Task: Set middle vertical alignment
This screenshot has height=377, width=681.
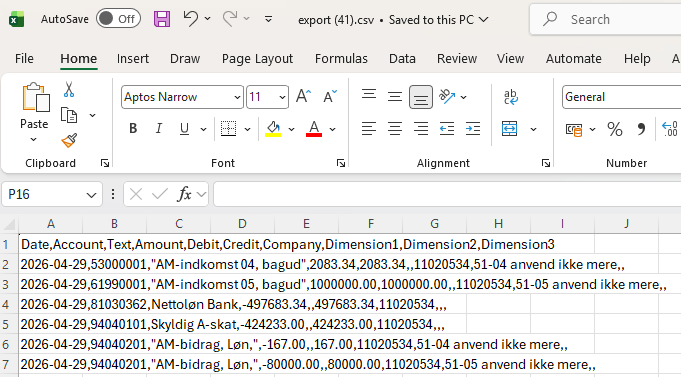Action: [x=395, y=96]
